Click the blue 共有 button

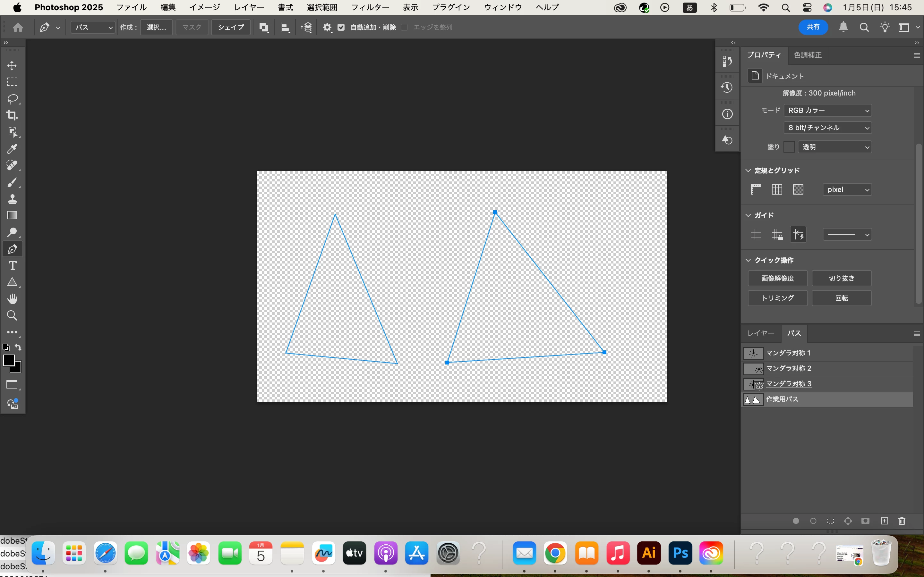coord(813,27)
